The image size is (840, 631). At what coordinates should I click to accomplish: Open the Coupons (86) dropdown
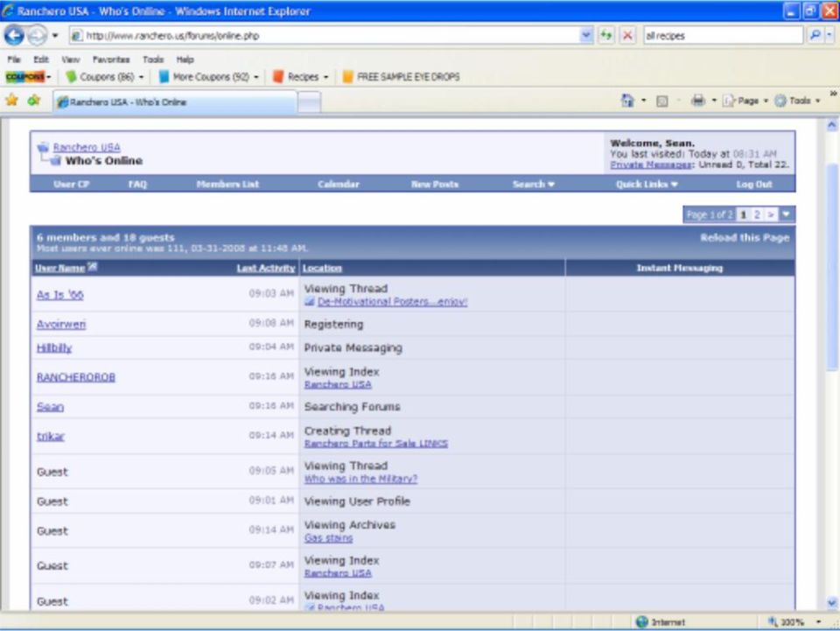[142, 77]
